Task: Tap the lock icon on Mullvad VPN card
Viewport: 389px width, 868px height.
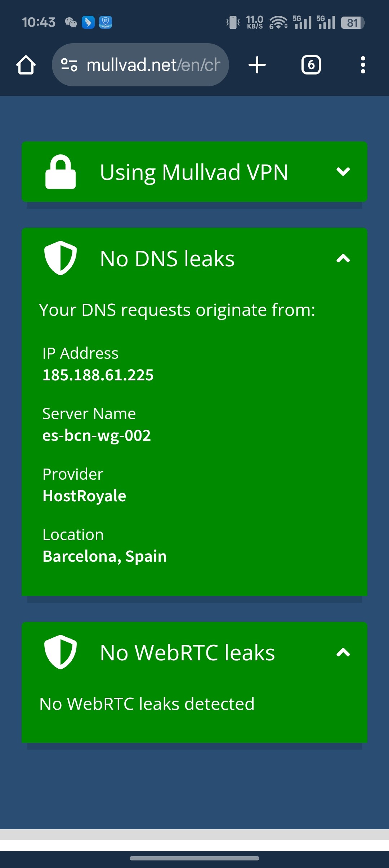Action: click(61, 172)
